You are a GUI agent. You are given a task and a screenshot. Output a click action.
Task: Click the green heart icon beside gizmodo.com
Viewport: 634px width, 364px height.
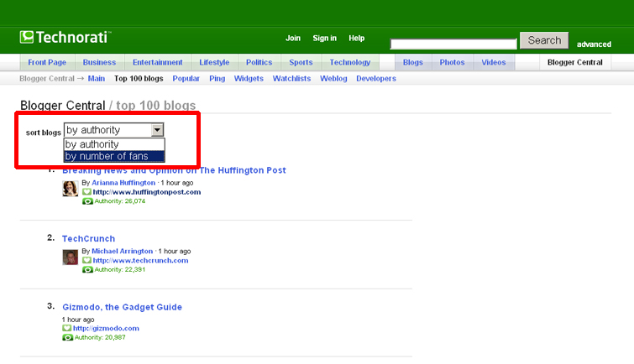[66, 328]
